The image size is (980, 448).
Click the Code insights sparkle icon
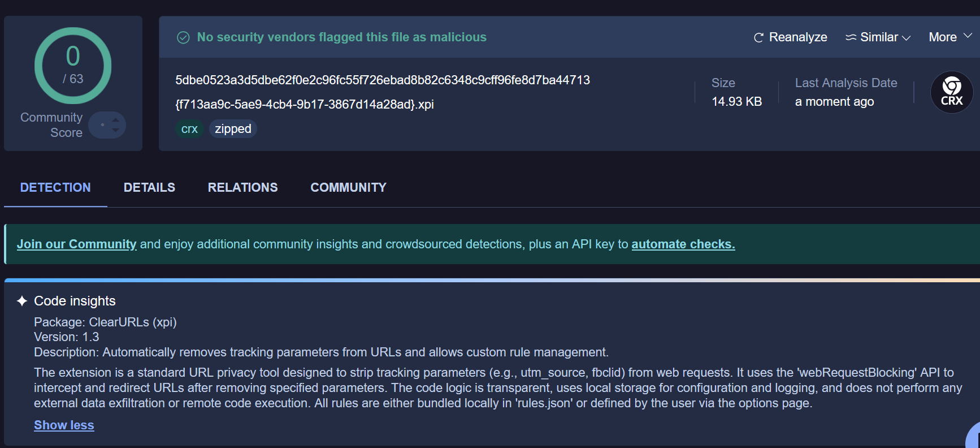tap(22, 301)
